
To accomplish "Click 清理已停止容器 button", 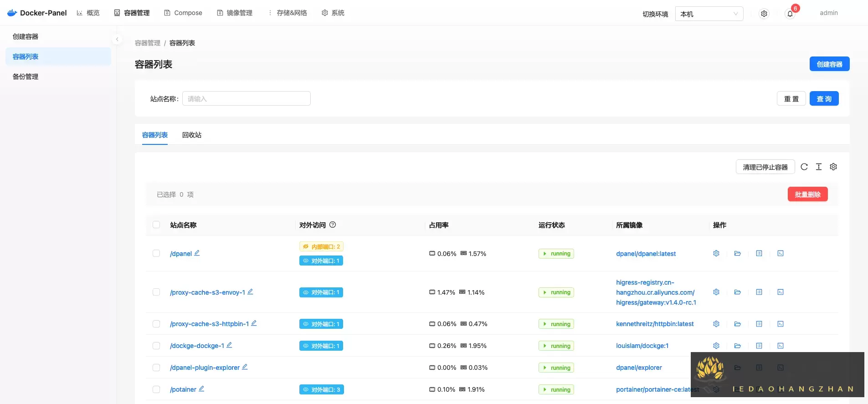I will (x=765, y=167).
